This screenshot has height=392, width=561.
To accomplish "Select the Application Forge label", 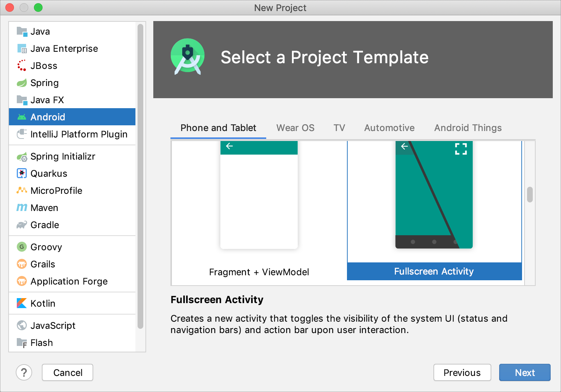I will (x=69, y=281).
